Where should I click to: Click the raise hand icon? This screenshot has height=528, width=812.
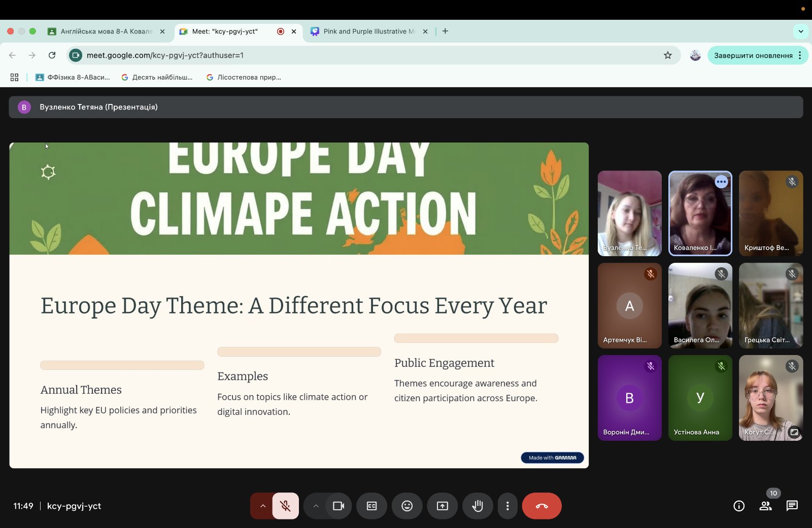(x=477, y=506)
